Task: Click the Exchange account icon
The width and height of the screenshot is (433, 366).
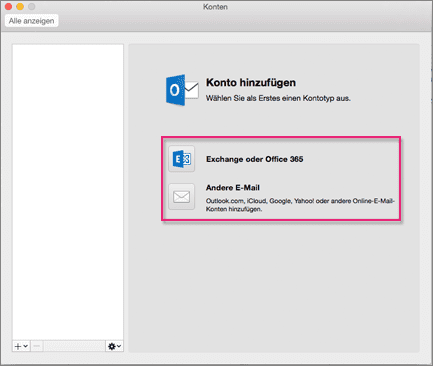Action: coord(181,159)
